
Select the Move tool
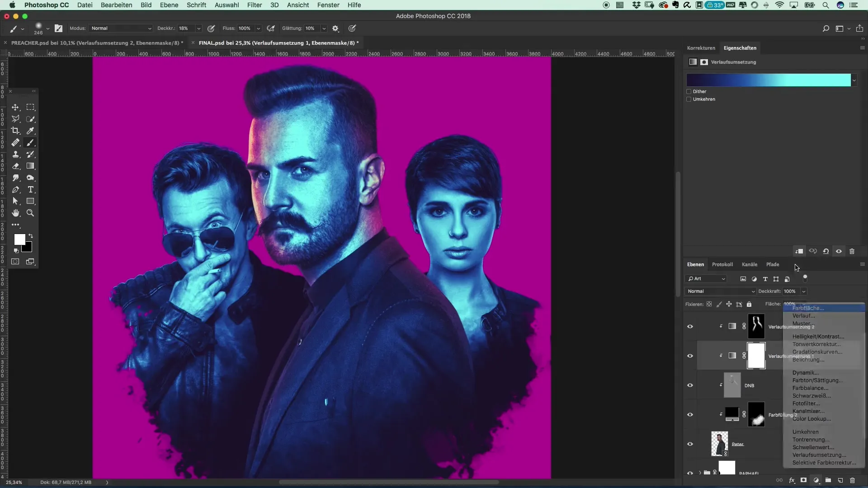(x=15, y=107)
